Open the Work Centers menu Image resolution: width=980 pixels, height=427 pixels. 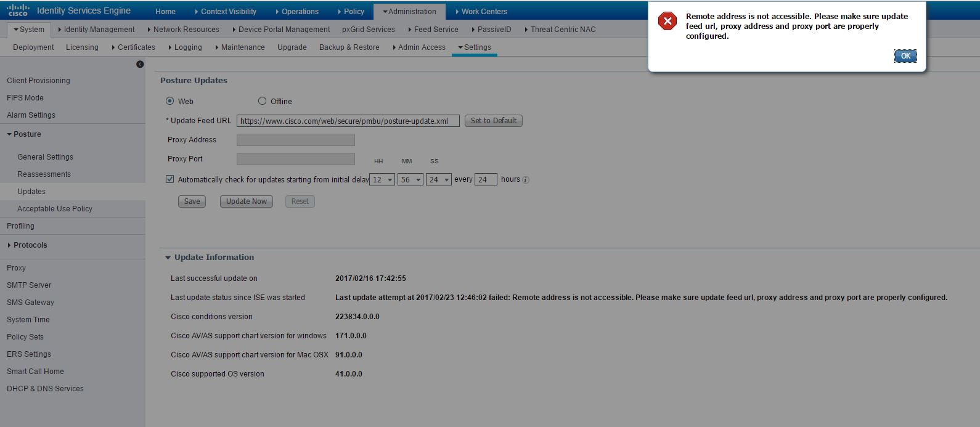pos(481,11)
